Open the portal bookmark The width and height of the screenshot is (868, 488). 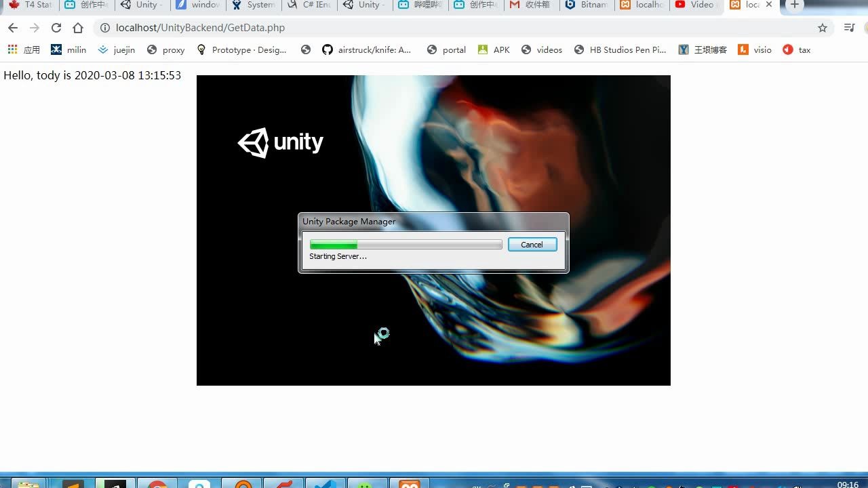[447, 49]
